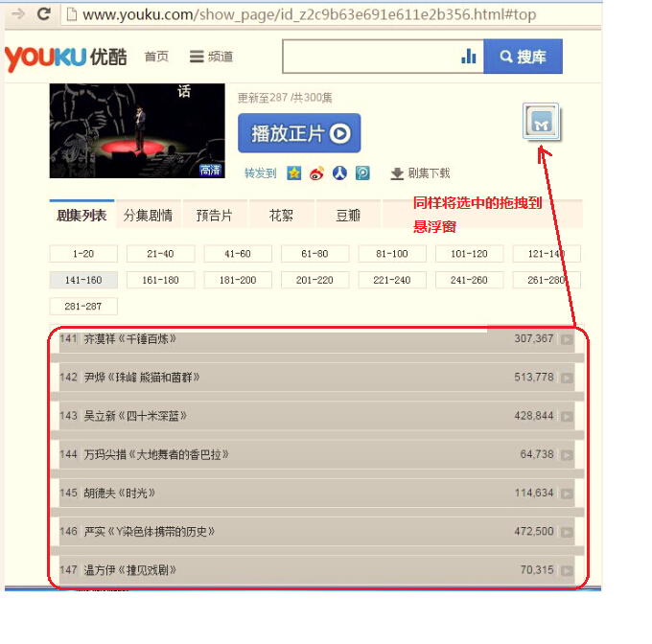Image resolution: width=652 pixels, height=644 pixels.
Task: Click the 播放正片 play button
Action: pos(299,133)
